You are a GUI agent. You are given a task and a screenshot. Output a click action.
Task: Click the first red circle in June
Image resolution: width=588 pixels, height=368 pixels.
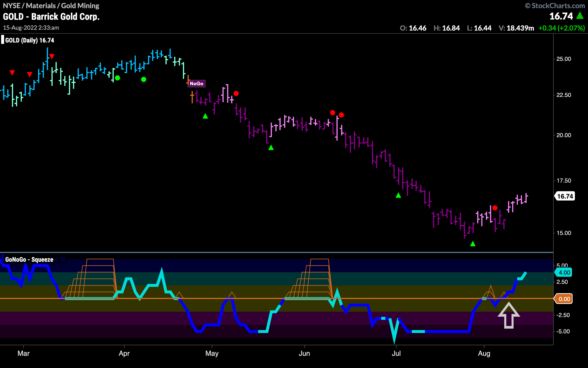click(333, 113)
